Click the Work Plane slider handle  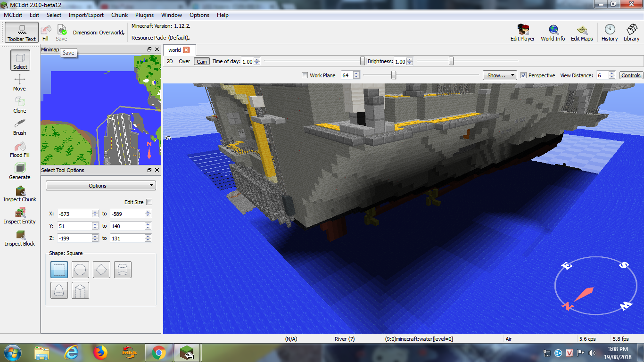tap(394, 75)
